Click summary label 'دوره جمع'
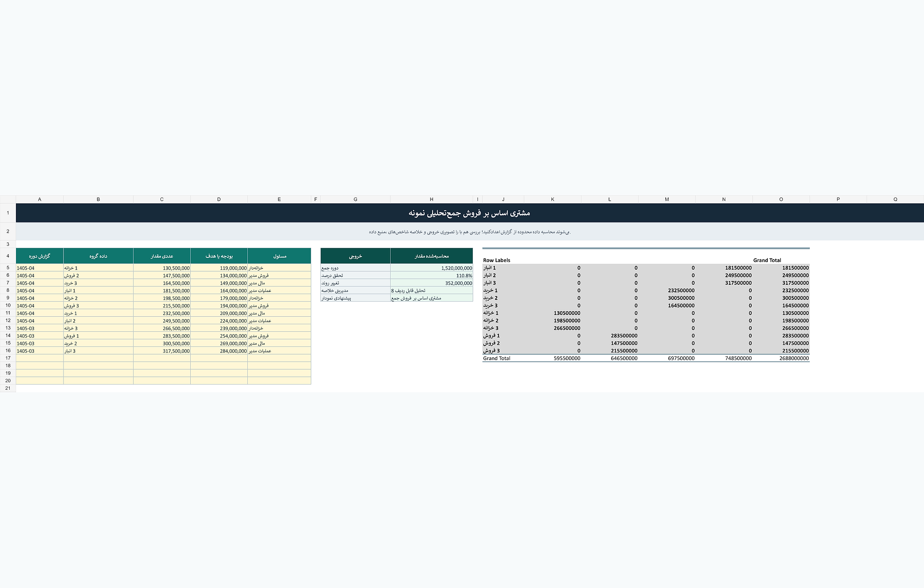Screen dimensions: 924x588 click(355, 268)
